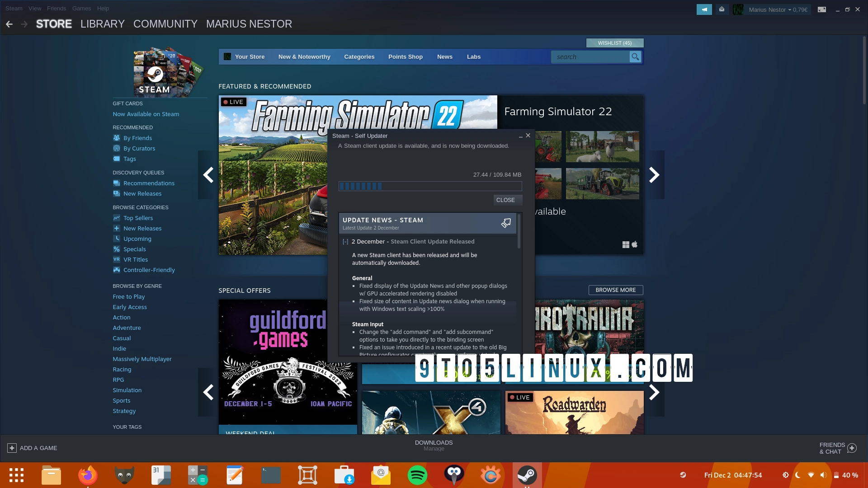This screenshot has width=868, height=488.
Task: Open Firefox from the taskbar
Action: click(88, 475)
